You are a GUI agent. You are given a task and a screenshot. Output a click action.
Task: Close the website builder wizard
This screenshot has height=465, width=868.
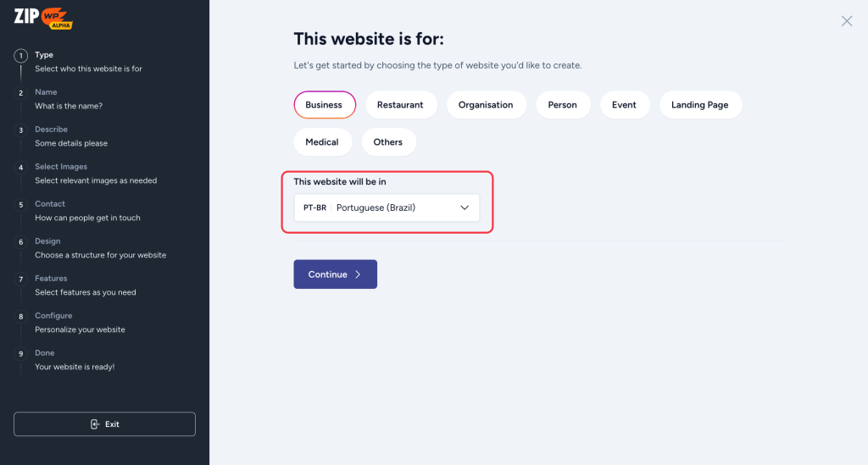846,21
